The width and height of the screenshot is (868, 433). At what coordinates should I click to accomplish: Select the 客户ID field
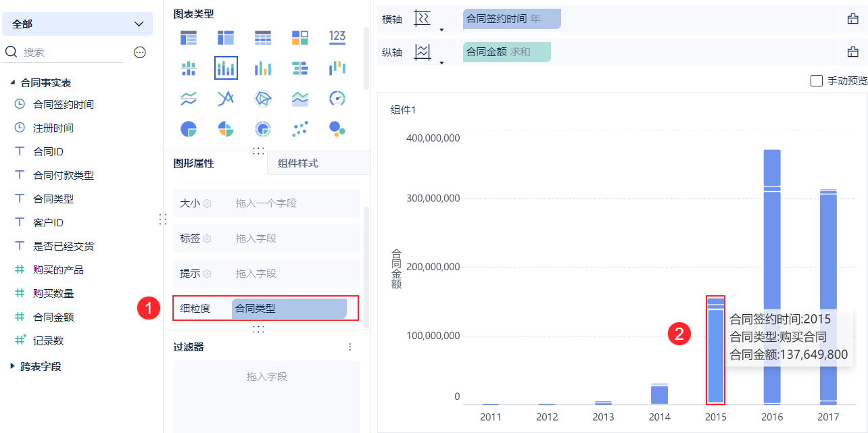click(x=48, y=222)
